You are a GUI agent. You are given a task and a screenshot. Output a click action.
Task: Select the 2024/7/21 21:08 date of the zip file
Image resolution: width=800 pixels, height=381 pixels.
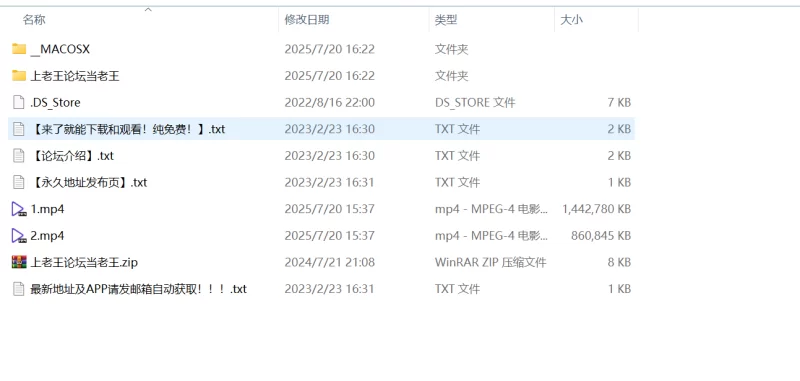pos(330,262)
